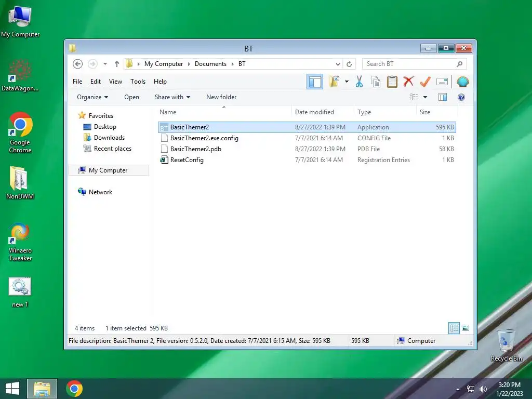The height and width of the screenshot is (399, 532).
Task: Click the network tray icon
Action: (471, 389)
